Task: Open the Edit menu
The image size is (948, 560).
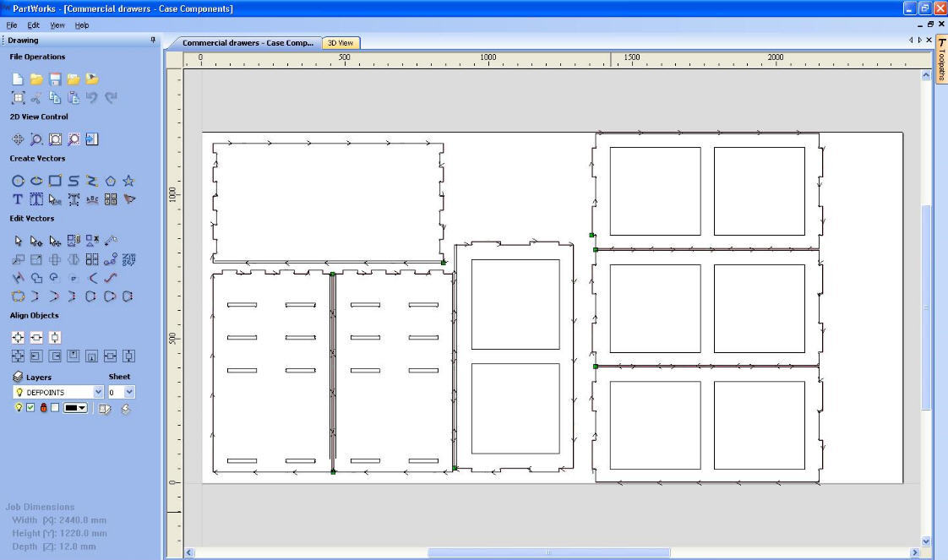Action: coord(34,24)
